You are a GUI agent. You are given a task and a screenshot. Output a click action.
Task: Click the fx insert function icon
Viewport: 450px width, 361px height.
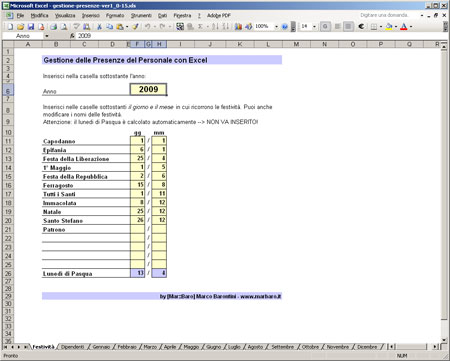(72, 36)
